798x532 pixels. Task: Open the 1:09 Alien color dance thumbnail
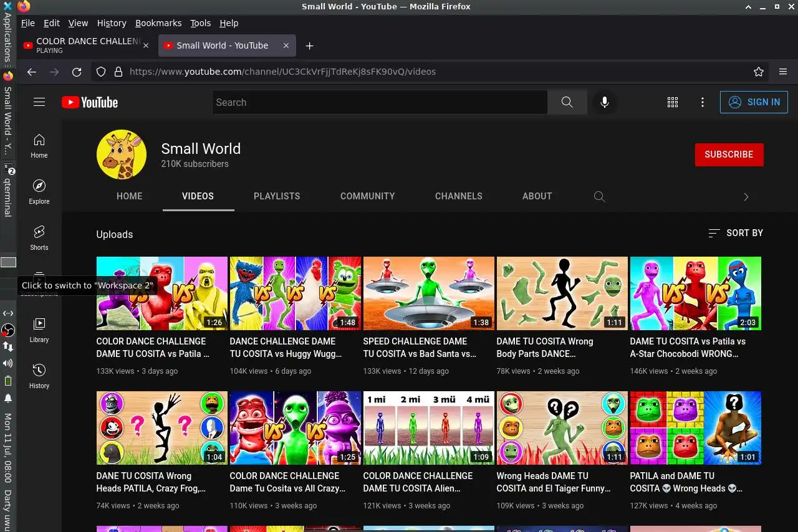tap(429, 428)
